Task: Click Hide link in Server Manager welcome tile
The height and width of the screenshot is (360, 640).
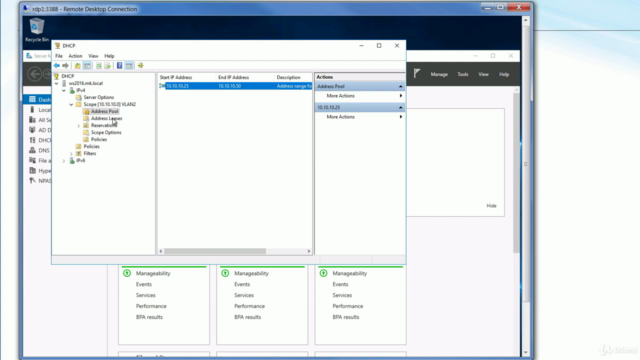Action: click(x=491, y=206)
